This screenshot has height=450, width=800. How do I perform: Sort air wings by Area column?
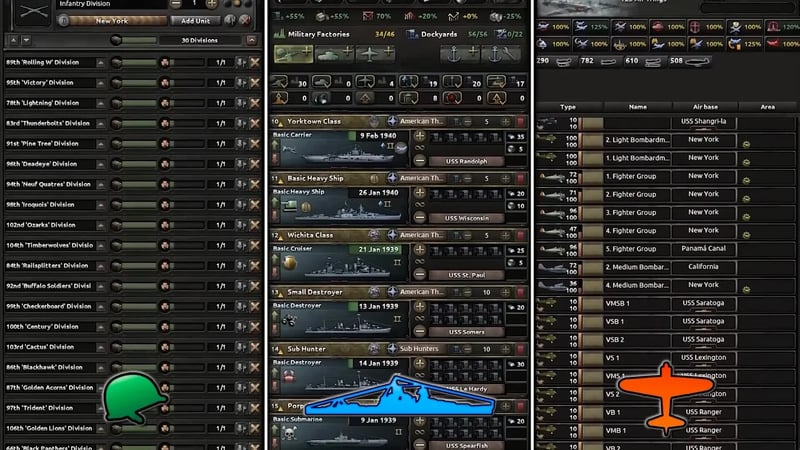767,107
